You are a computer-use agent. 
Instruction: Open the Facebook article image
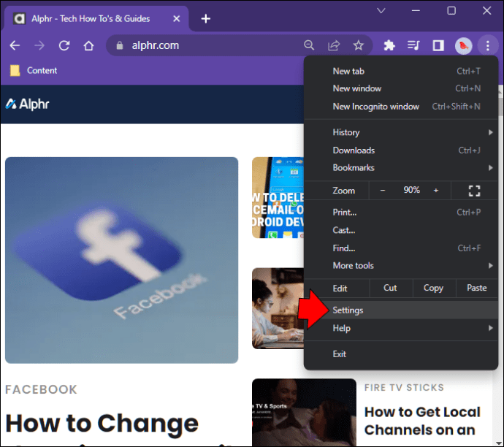coord(121,260)
